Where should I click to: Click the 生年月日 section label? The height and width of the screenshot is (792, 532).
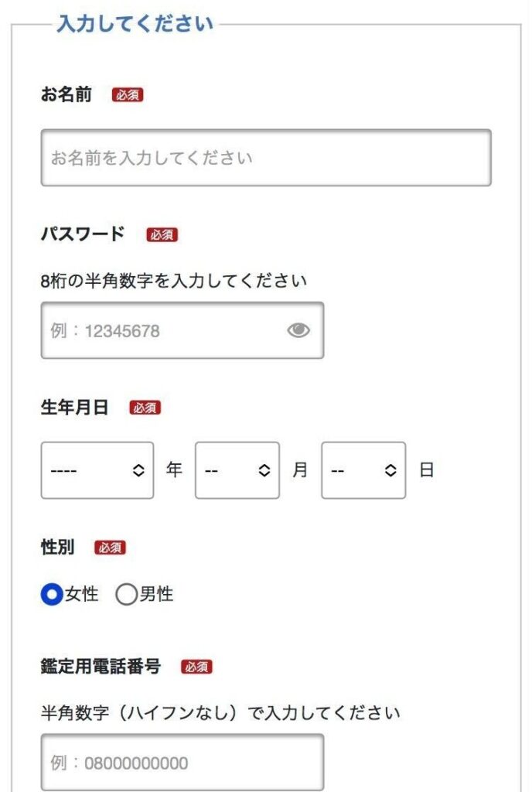pos(73,409)
